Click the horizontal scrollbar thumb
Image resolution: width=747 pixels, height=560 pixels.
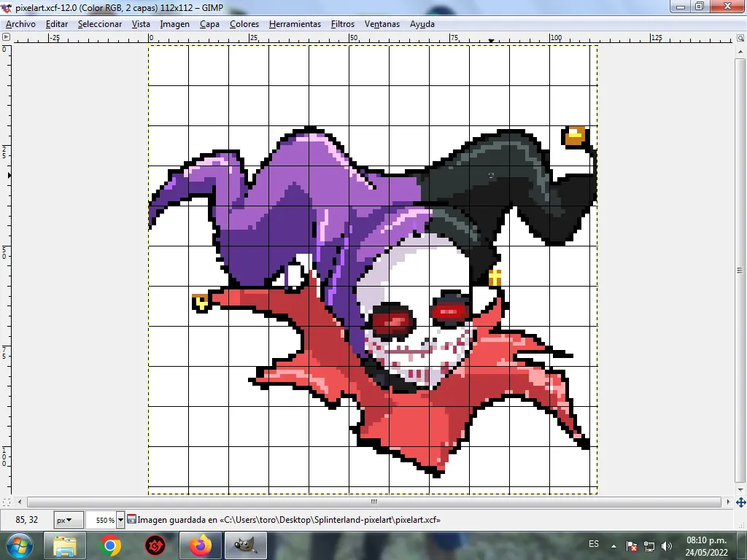pos(374,502)
